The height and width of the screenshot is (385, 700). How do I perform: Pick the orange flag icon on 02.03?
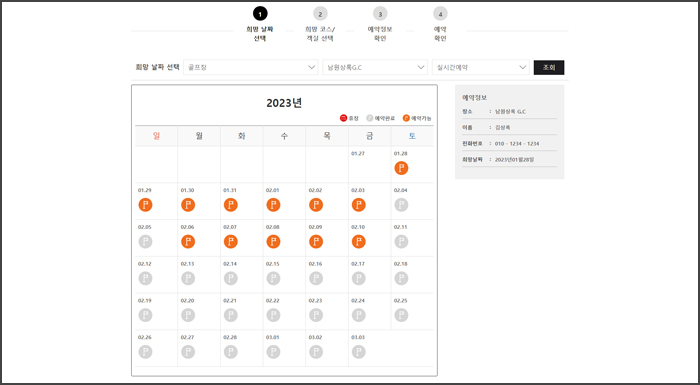[358, 205]
